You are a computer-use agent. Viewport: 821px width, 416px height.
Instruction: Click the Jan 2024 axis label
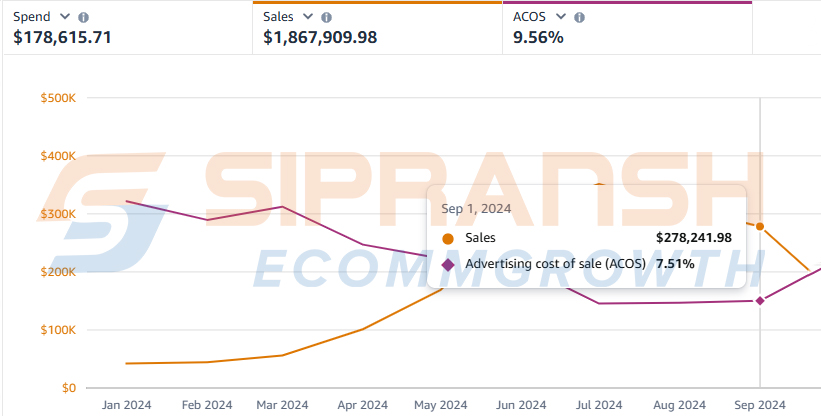[x=127, y=405]
